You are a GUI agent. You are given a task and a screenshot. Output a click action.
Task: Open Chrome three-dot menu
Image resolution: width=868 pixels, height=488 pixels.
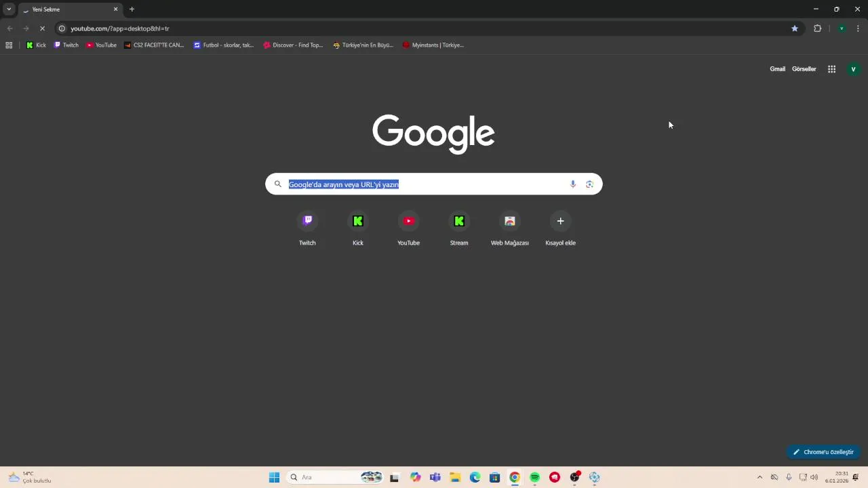[858, 28]
